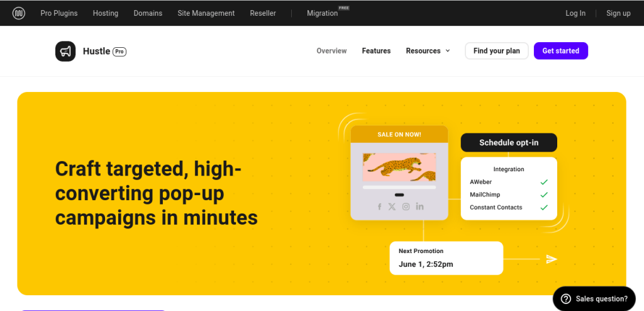Viewport: 644px width, 311px height.
Task: Open the Pro Plugins menu
Action: (x=59, y=13)
